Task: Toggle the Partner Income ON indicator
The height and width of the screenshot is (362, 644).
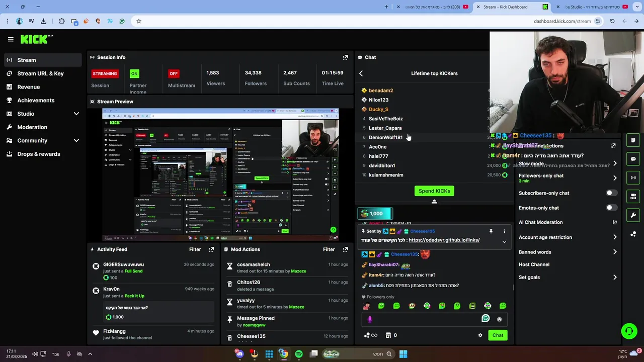Action: 134,73
